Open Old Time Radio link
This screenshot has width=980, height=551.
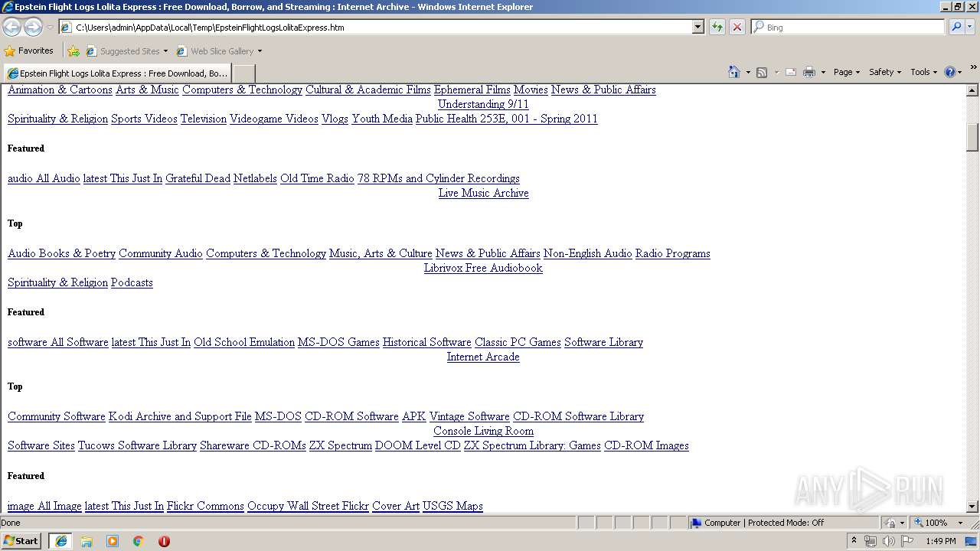click(317, 178)
